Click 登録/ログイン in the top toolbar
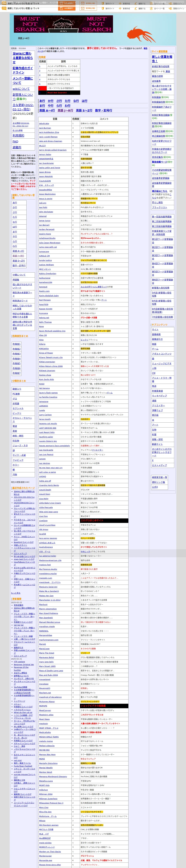This screenshot has width=186, height=868. coord(177,8)
